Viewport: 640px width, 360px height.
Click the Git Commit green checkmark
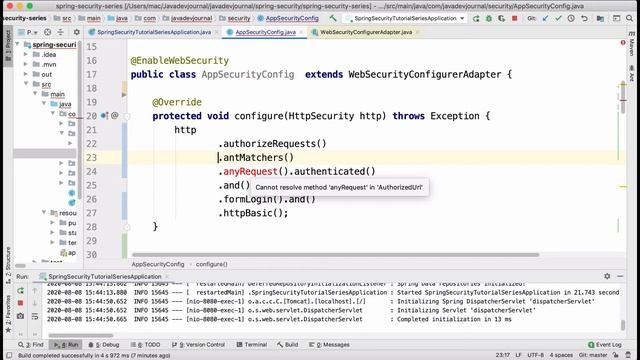point(558,18)
